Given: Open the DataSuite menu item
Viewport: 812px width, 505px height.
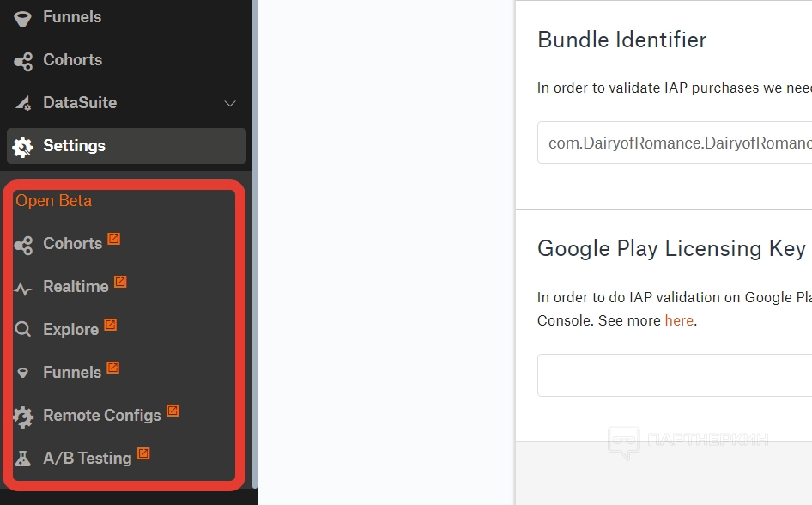Looking at the screenshot, I should click(x=80, y=102).
